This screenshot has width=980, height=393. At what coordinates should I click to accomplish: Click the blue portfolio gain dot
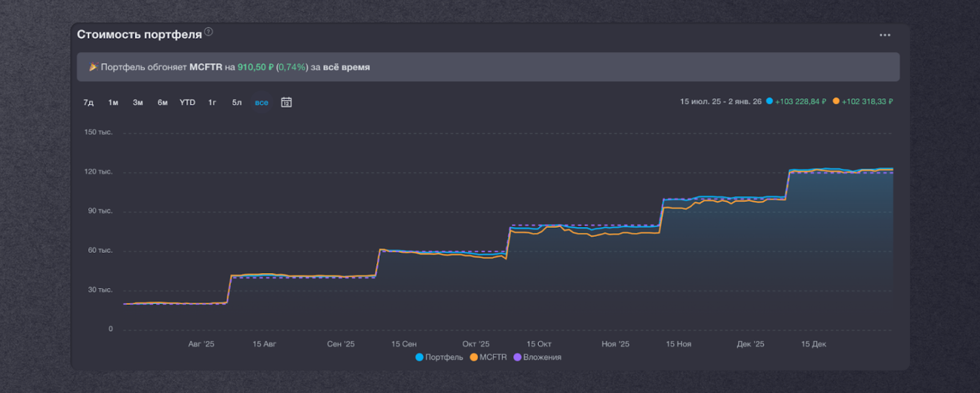point(769,101)
